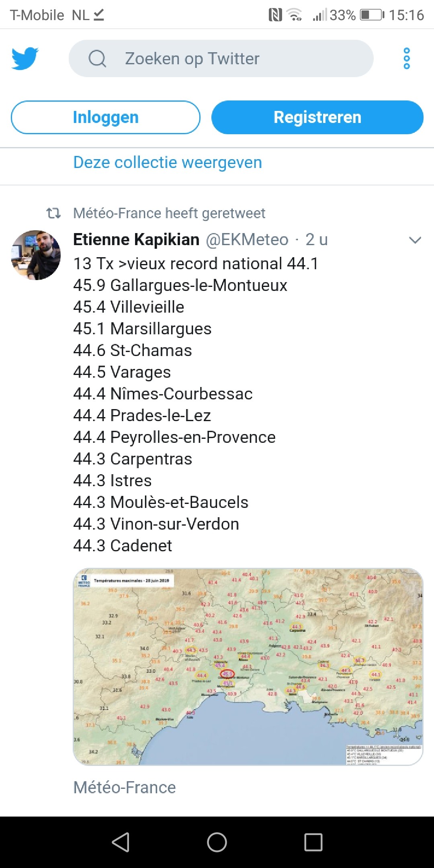The width and height of the screenshot is (434, 868).
Task: Expand the tweet options chevron
Action: pos(415,240)
